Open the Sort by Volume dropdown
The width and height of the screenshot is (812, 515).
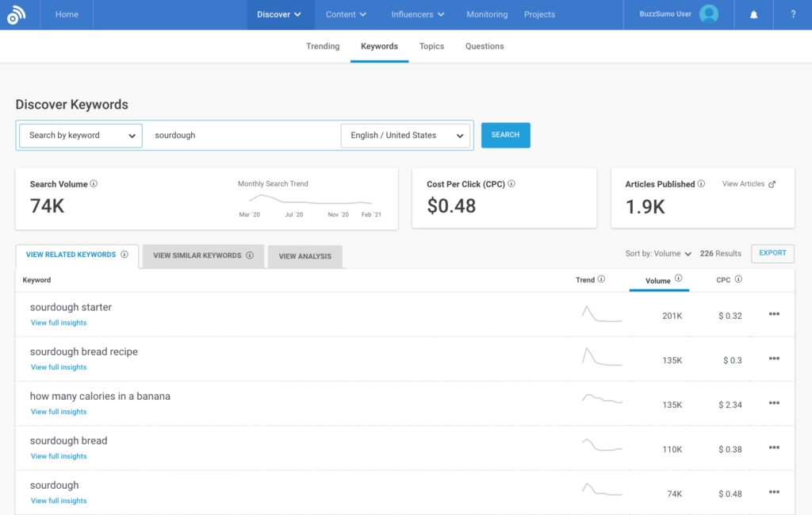[x=658, y=253]
